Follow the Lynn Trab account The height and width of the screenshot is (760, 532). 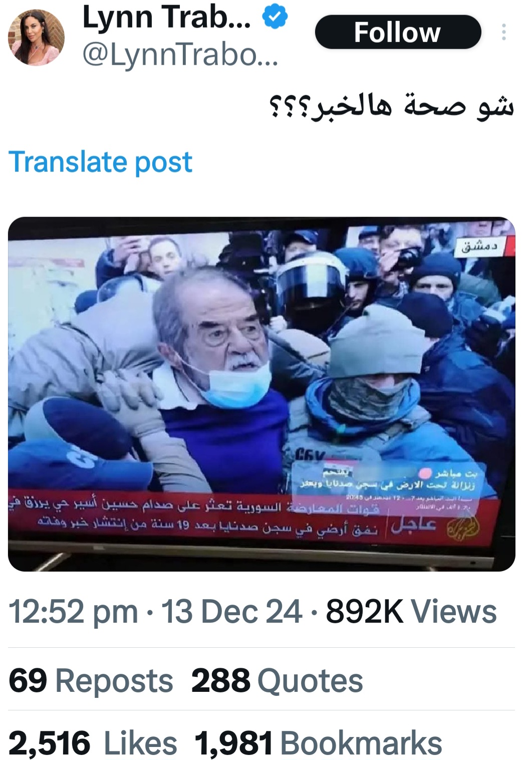click(398, 32)
